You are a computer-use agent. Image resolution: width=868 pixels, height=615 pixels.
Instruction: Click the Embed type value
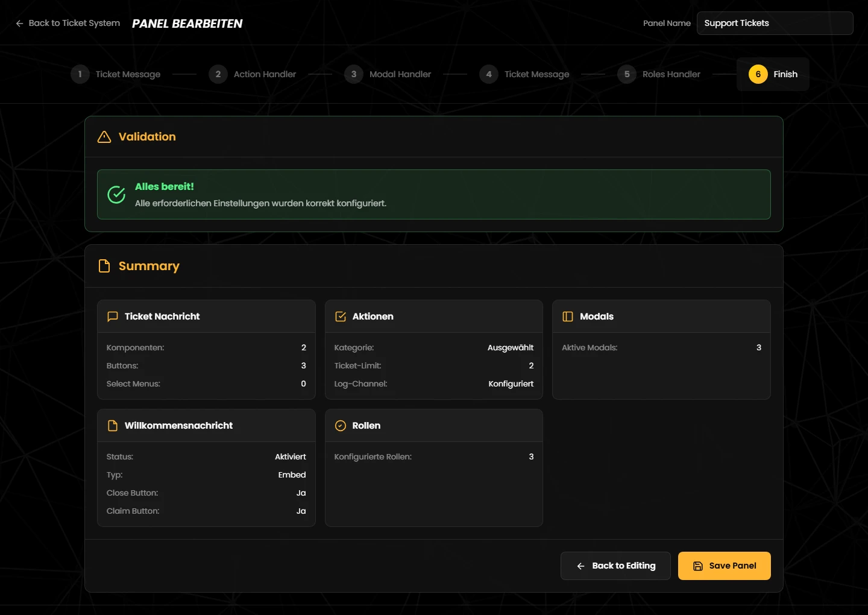pyautogui.click(x=292, y=475)
